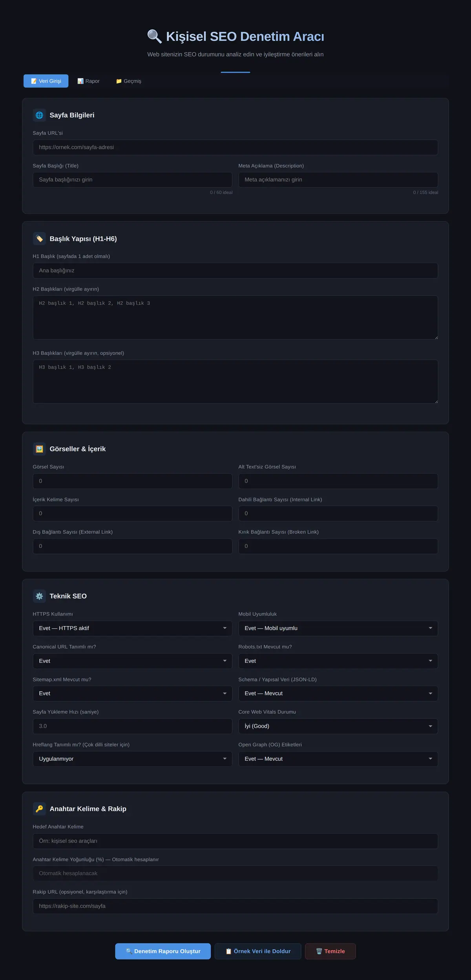Expand the Hreflang Tanımlı mı dropdown
This screenshot has width=471, height=980.
tap(133, 759)
